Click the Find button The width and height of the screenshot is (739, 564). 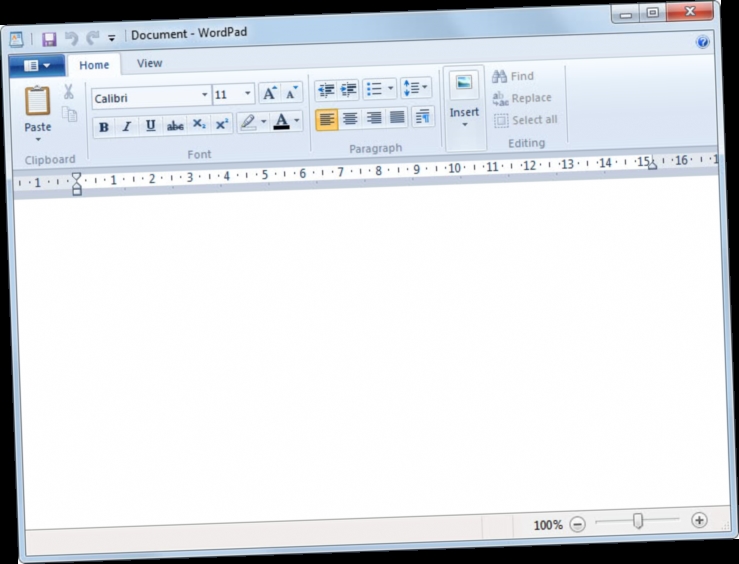(x=513, y=76)
